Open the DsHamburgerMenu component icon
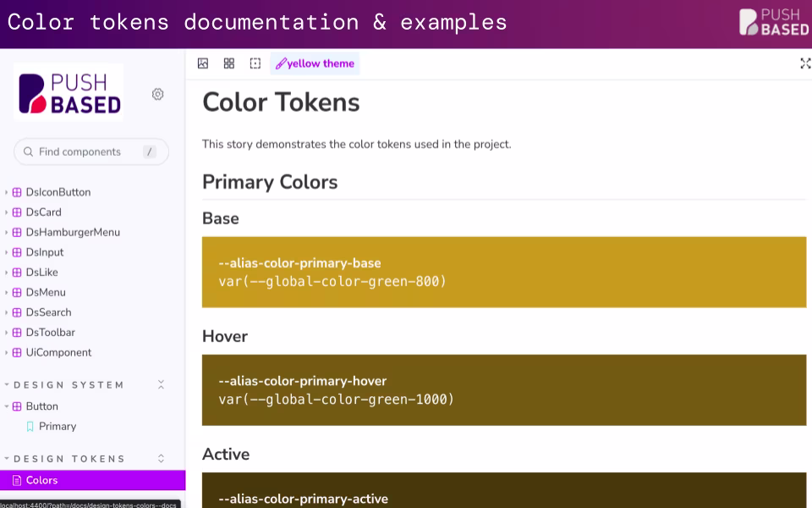Image resolution: width=812 pixels, height=508 pixels. click(17, 232)
